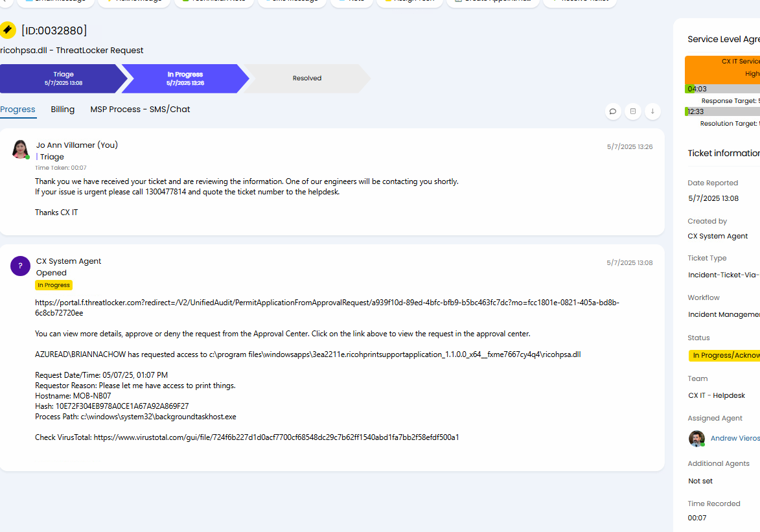This screenshot has height=532, width=760.
Task: Open the MSP Process - SMS/Chat tab
Action: tap(140, 109)
